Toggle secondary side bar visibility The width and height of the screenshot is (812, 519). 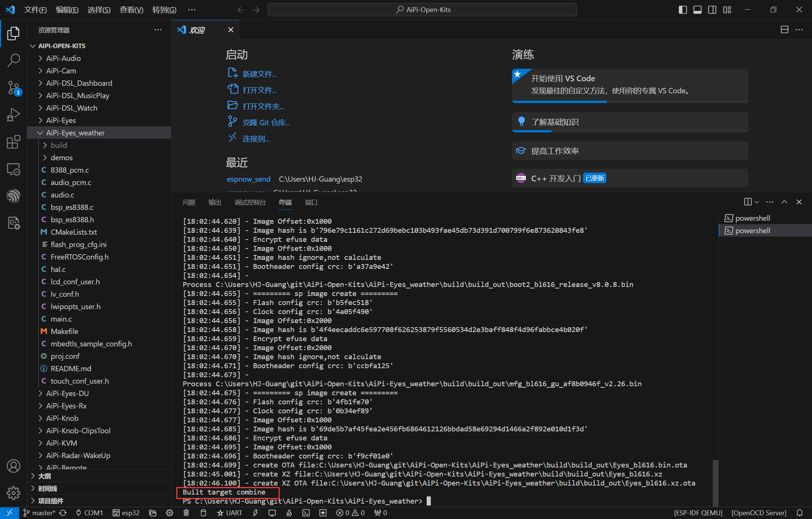pyautogui.click(x=712, y=10)
